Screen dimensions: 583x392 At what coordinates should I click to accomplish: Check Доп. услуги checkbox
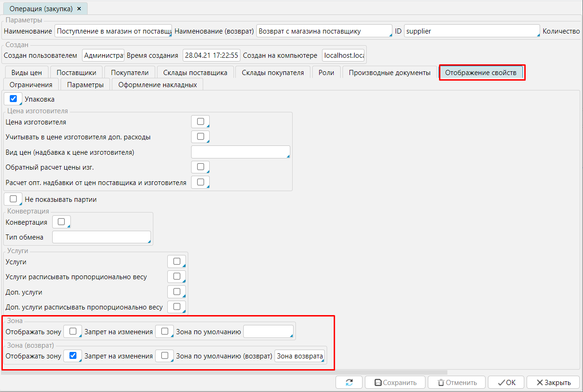[177, 292]
